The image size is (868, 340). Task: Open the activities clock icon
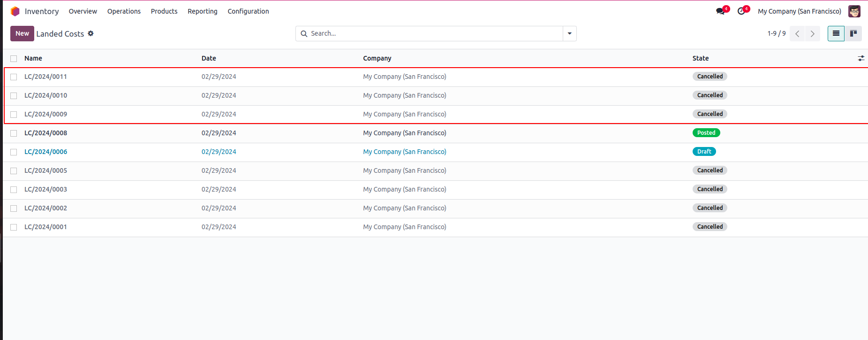[x=741, y=11]
